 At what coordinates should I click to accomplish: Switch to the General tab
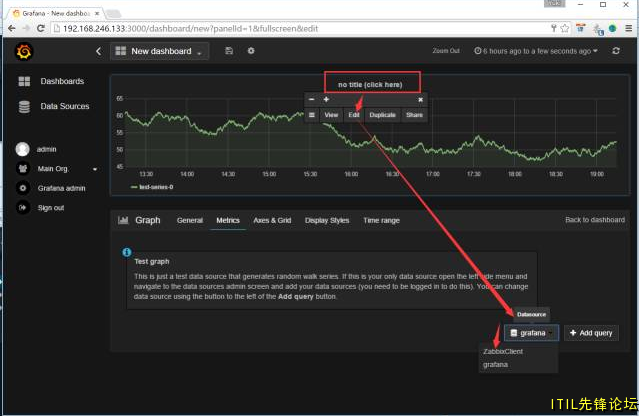[189, 220]
